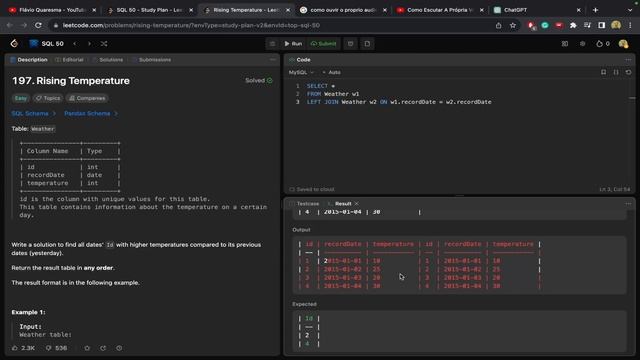The width and height of the screenshot is (640, 360).
Task: Switch to SQL 50 Study Plan browser tab
Action: (x=149, y=10)
